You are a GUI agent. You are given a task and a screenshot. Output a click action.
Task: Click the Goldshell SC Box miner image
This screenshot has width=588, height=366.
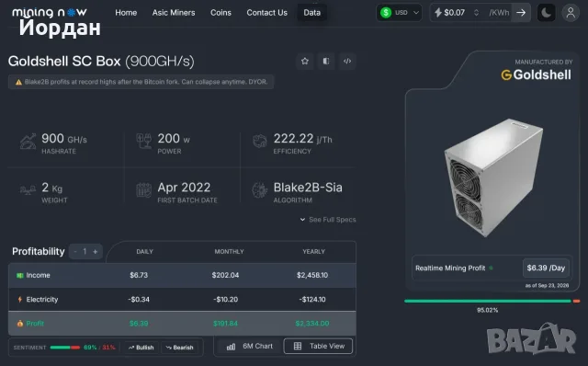(x=493, y=177)
